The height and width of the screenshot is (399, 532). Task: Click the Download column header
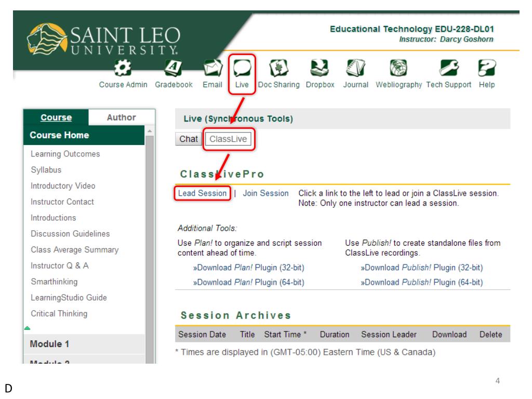click(449, 335)
